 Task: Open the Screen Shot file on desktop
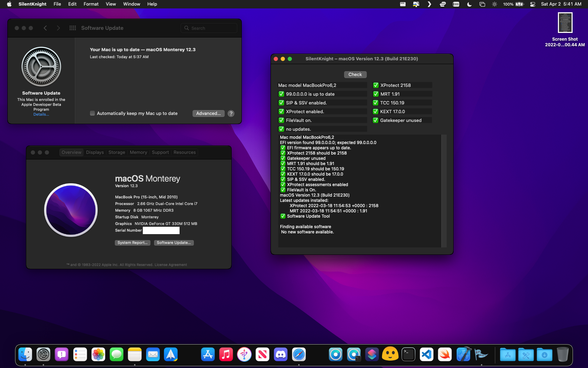pos(565,23)
